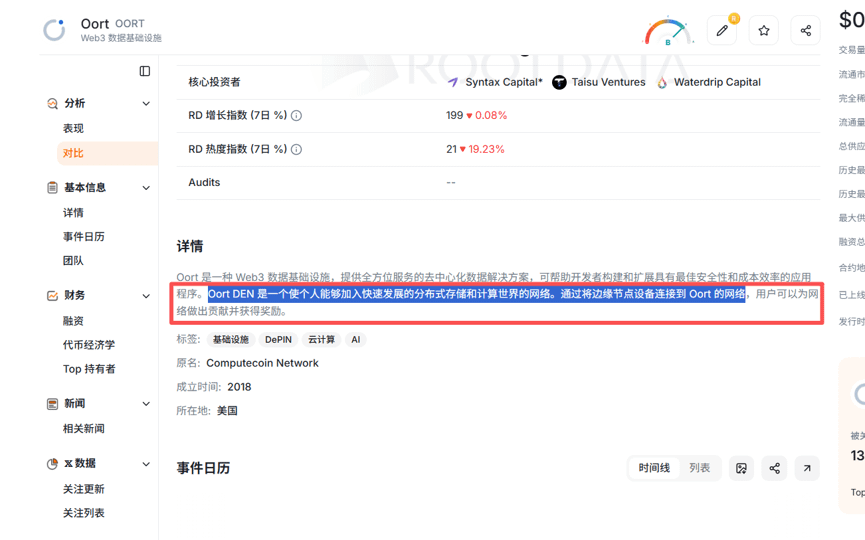Click the 0.08% growth index change

point(491,116)
